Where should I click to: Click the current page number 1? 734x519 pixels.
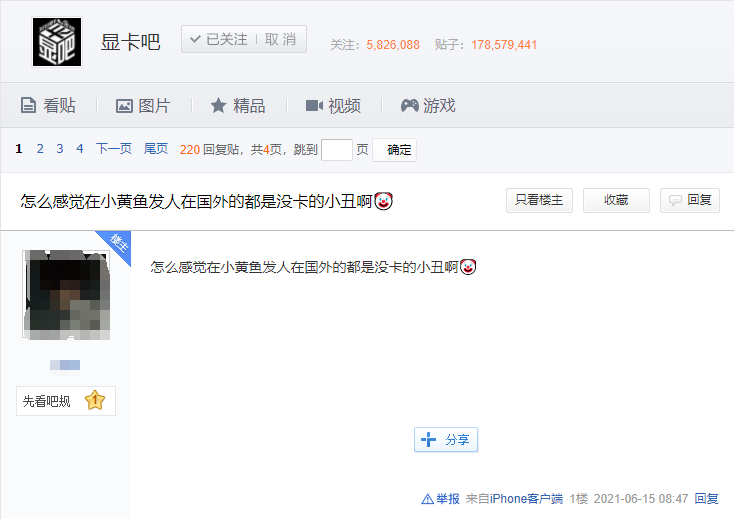19,149
